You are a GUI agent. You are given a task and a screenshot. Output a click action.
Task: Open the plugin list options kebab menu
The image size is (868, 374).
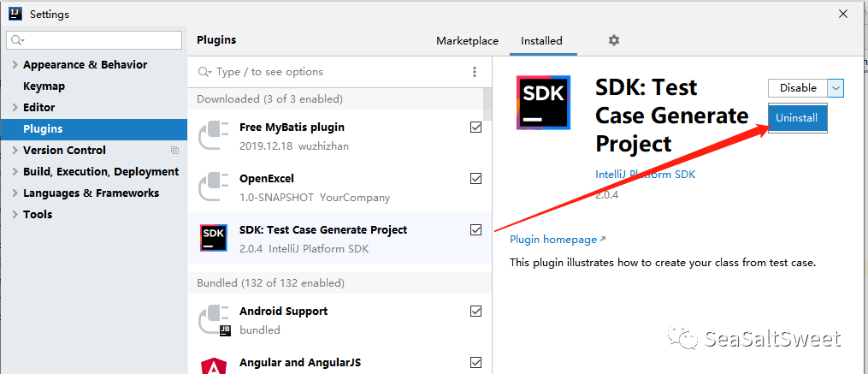click(475, 72)
